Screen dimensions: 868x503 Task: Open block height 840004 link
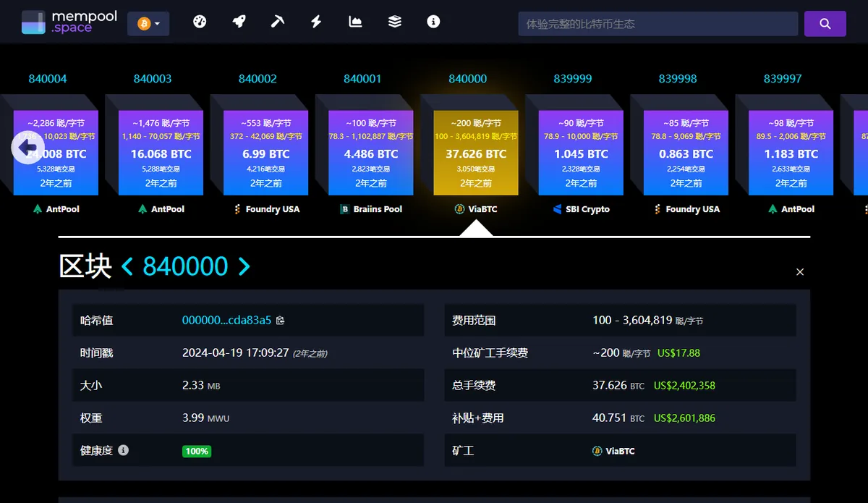tap(48, 78)
